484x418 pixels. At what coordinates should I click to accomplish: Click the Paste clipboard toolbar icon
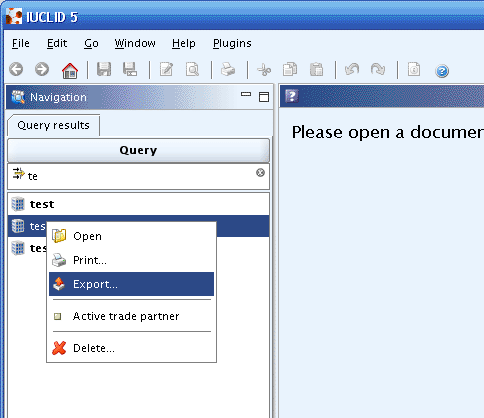point(316,70)
